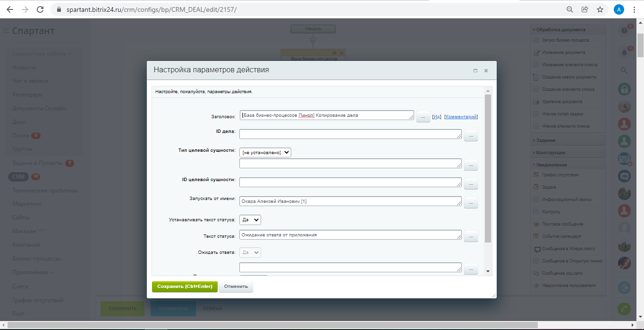The height and width of the screenshot is (330, 644).
Task: Select the Почтовое сообщение action icon
Action: click(x=536, y=224)
